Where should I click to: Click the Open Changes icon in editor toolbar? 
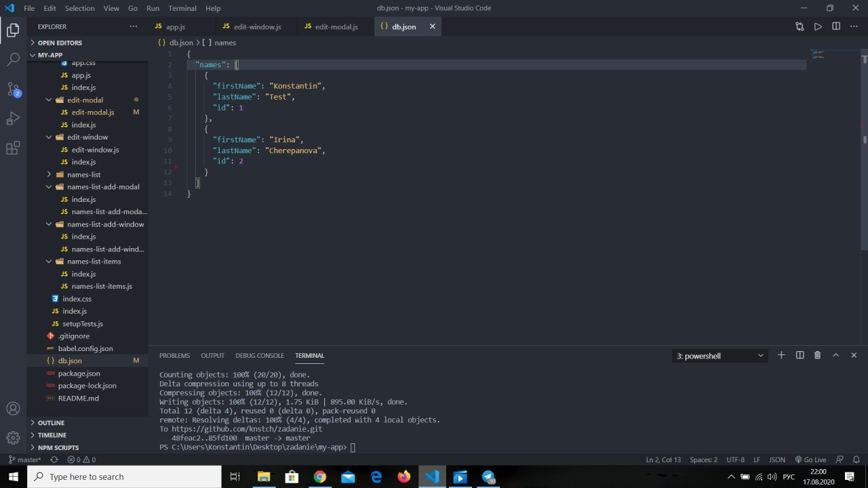click(x=800, y=26)
